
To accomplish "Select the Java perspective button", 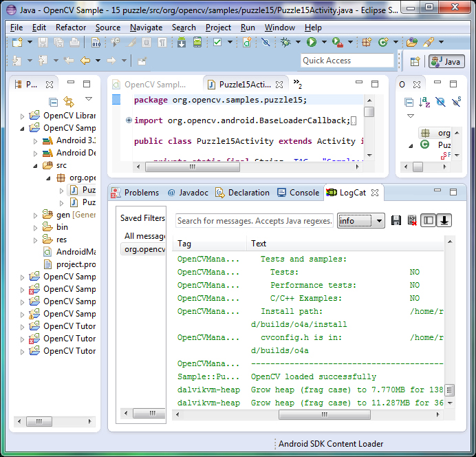I will (x=446, y=62).
